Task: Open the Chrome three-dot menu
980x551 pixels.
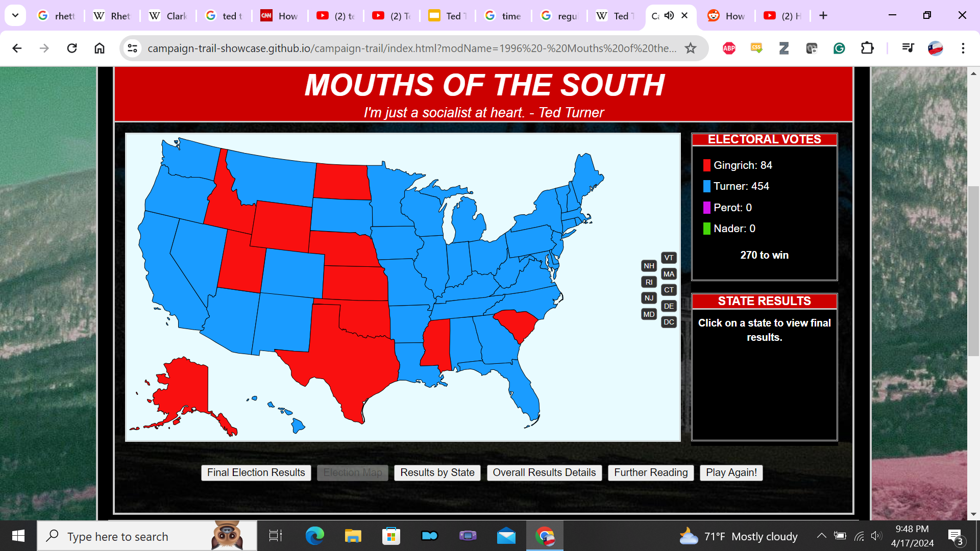Action: [963, 48]
